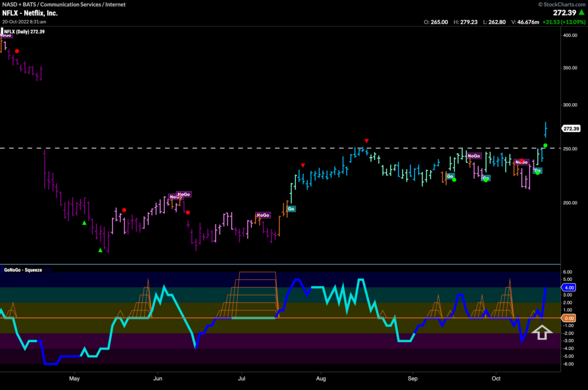
Task: Select the NoGo flag in early July
Action: click(262, 215)
